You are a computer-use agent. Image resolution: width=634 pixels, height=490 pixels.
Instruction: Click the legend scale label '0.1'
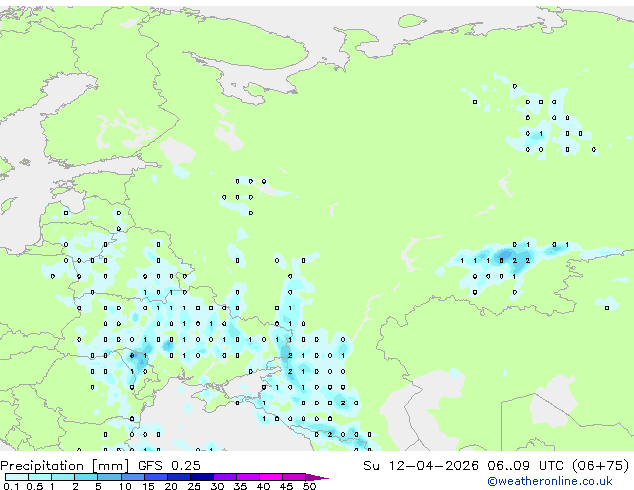click(x=11, y=486)
